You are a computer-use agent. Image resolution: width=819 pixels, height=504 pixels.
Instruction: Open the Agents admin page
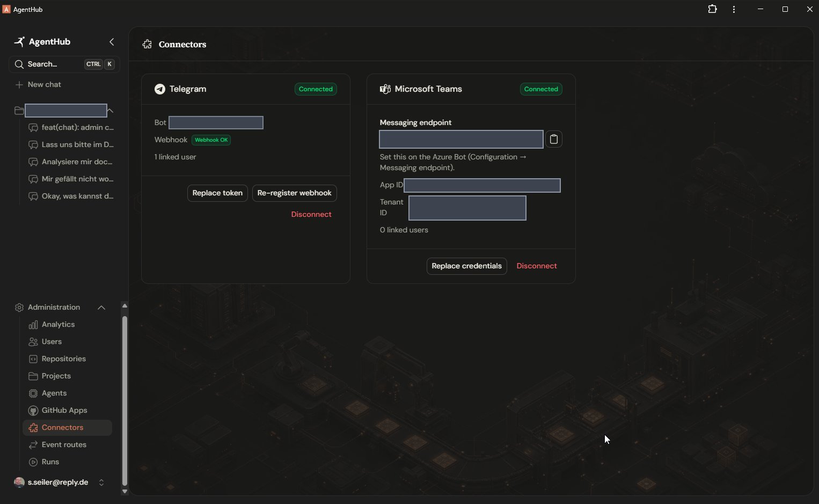pos(67,393)
